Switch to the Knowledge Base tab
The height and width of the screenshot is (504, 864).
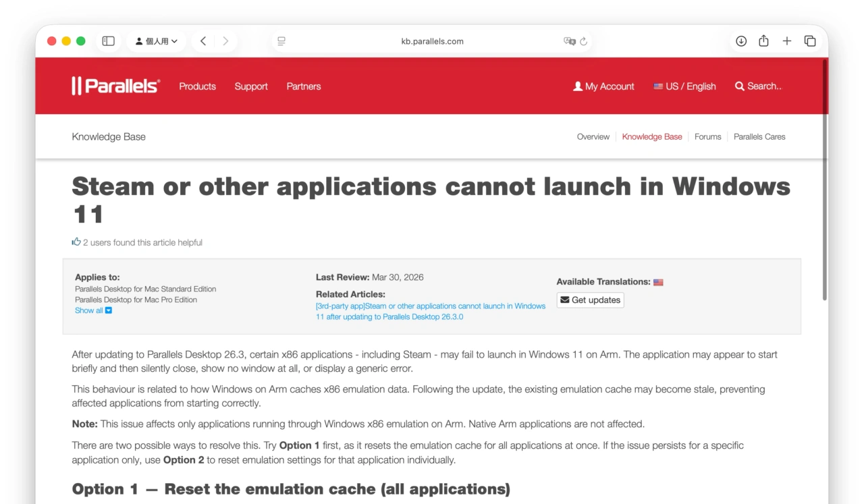click(651, 136)
